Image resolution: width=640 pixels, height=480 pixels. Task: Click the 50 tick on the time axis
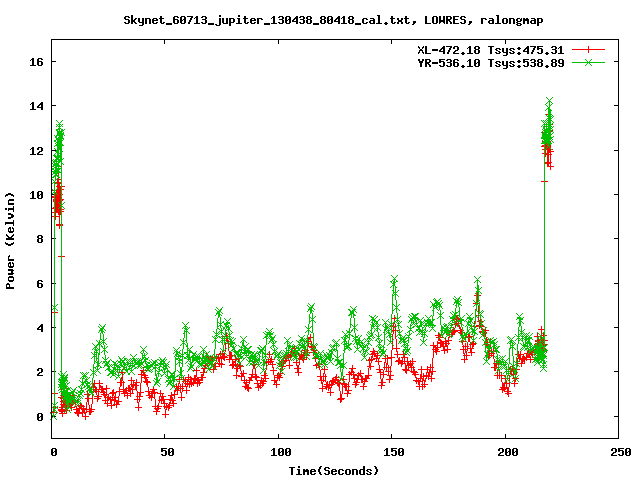[166, 452]
